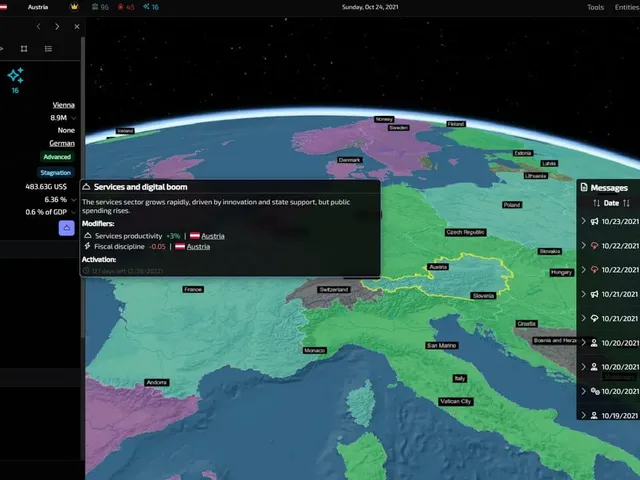Open the sparkle points icon showing 16

pos(16,76)
